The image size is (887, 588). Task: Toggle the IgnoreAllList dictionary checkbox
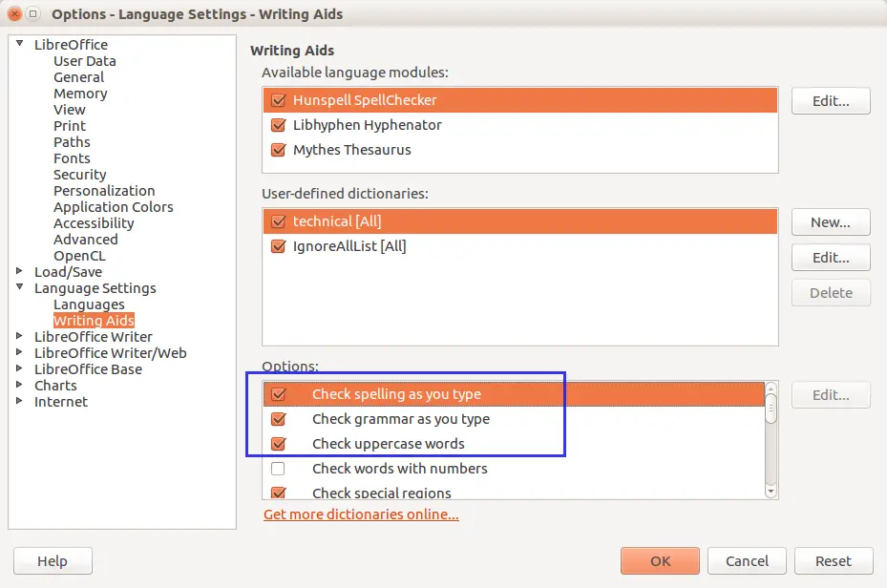279,246
